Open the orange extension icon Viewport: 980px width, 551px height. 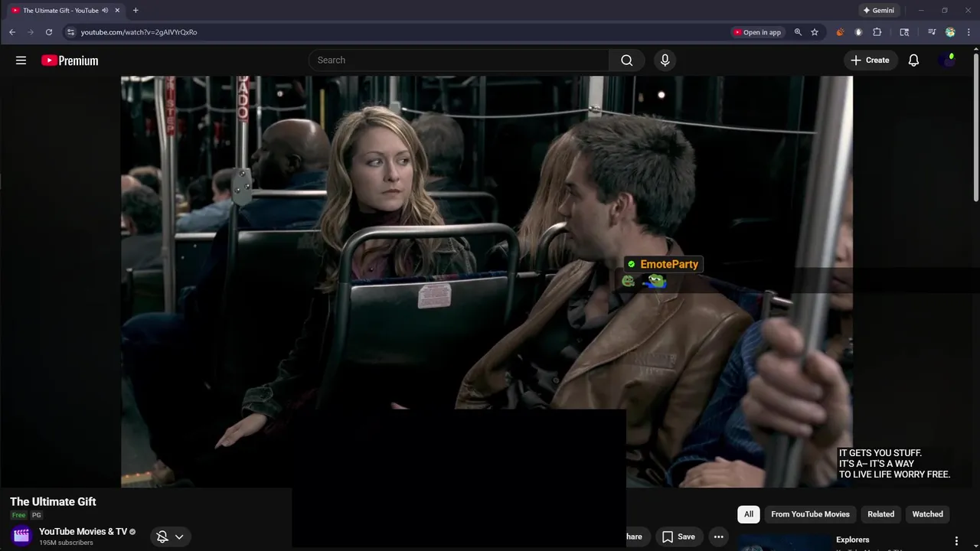point(840,32)
